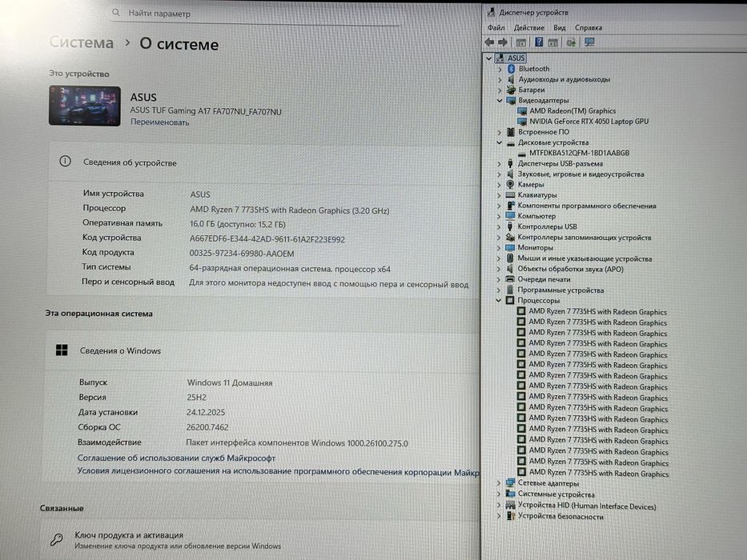Click the Найти параметр search field
The image size is (747, 560).
[255, 14]
